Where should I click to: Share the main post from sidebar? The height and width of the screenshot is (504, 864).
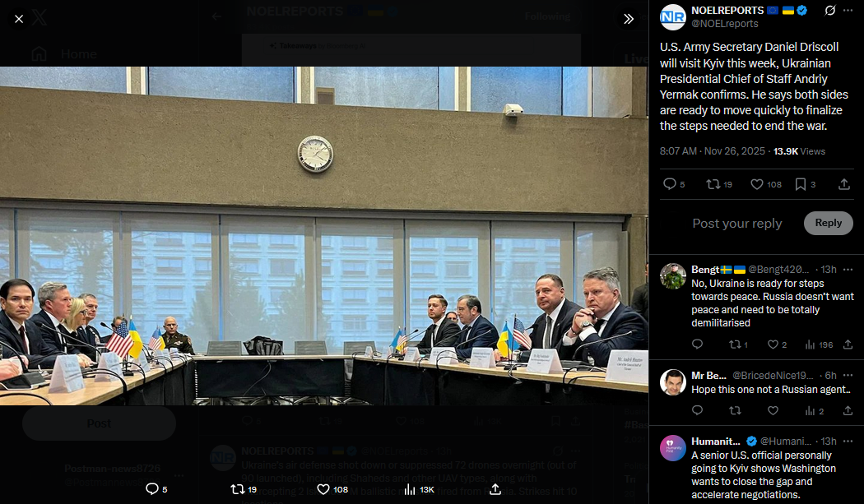tap(844, 184)
